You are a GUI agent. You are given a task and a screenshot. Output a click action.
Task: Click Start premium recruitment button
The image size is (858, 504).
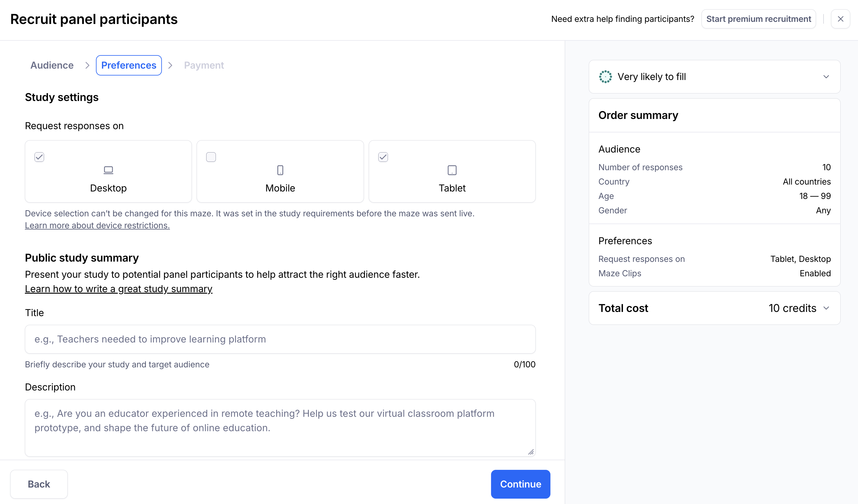coord(758,19)
